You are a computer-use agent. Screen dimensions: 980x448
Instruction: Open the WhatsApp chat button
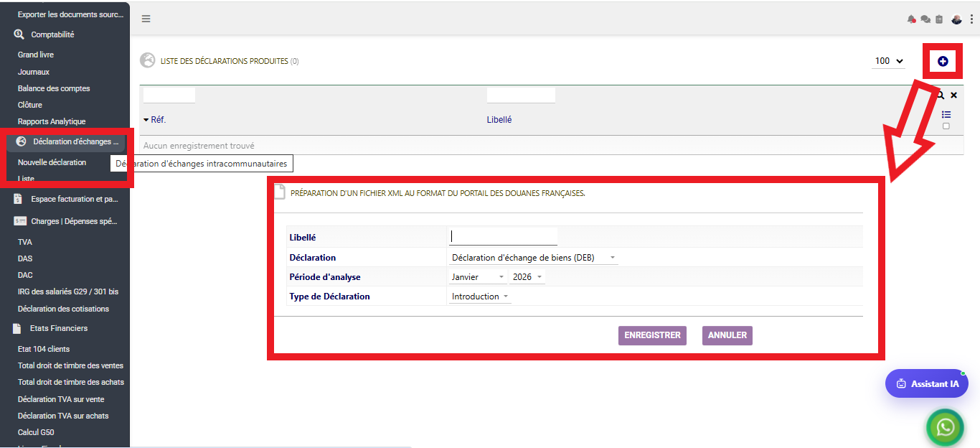(946, 427)
